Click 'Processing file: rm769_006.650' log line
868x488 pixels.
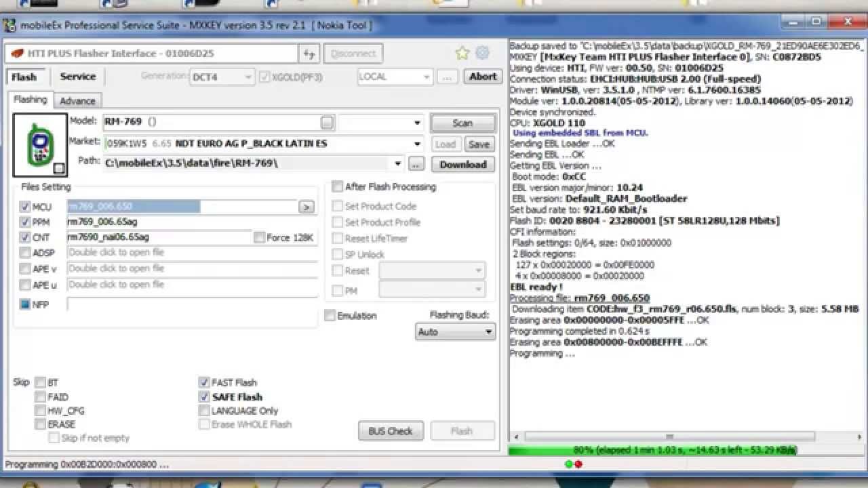click(579, 298)
